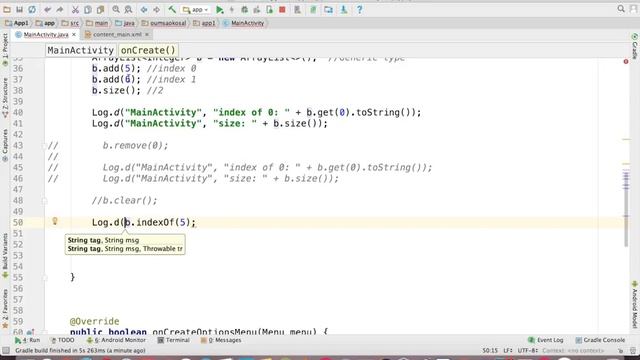
Task: Toggle tool window quick-access button in status bar
Action: (6, 350)
